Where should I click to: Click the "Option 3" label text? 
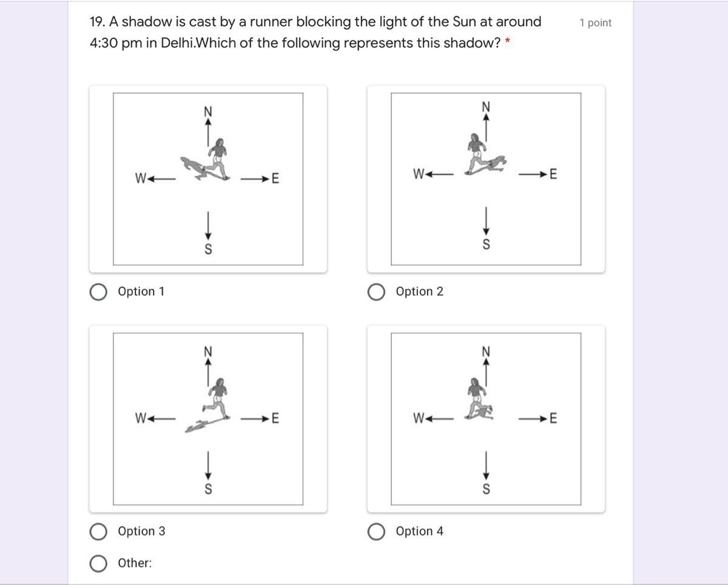tap(141, 532)
